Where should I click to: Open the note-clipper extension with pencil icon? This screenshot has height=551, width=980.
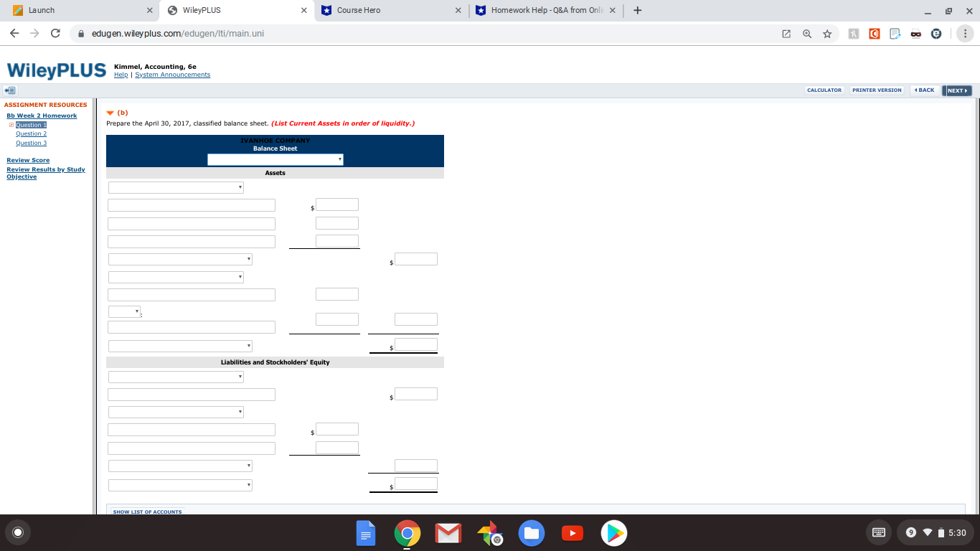click(895, 33)
